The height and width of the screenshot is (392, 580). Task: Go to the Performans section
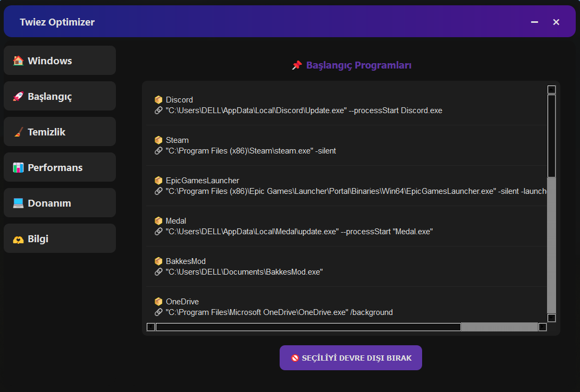point(60,167)
